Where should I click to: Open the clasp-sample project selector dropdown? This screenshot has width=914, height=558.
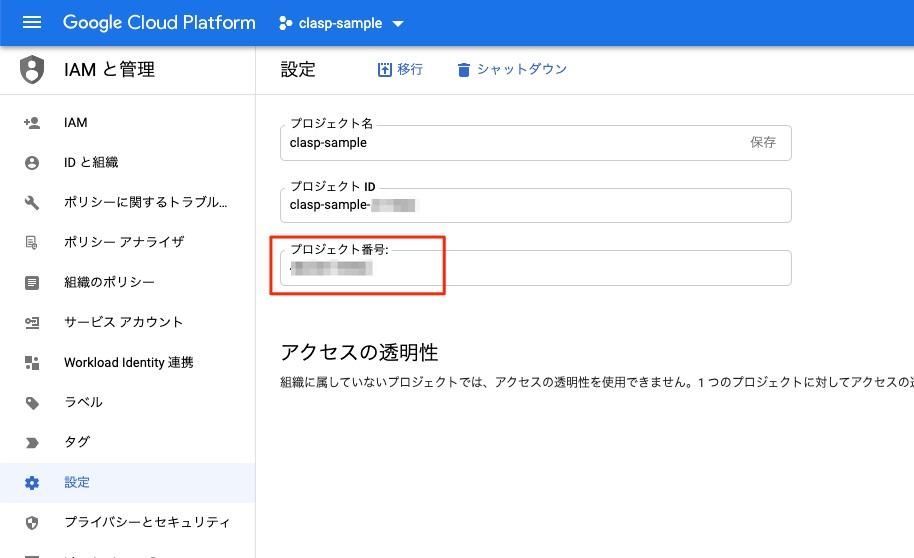[x=341, y=23]
